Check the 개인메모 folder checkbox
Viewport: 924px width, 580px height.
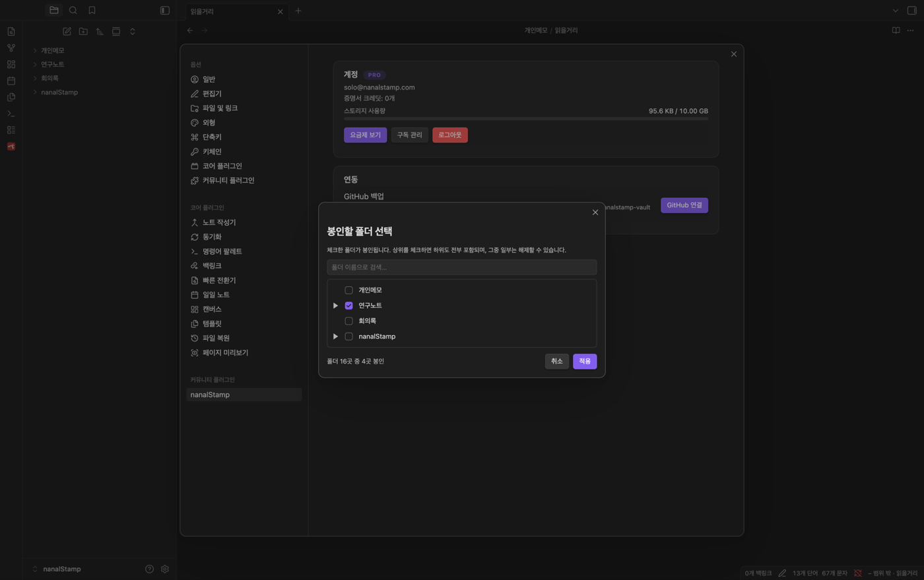tap(349, 290)
